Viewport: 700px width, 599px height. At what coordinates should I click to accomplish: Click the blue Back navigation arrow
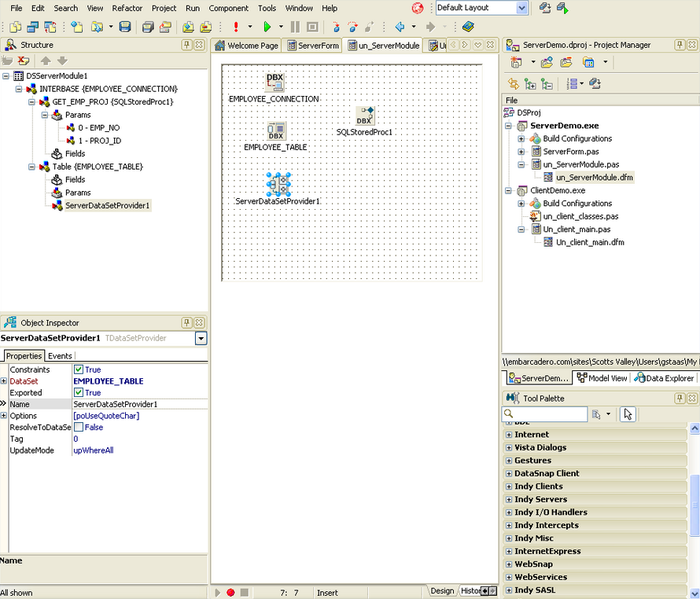400,27
